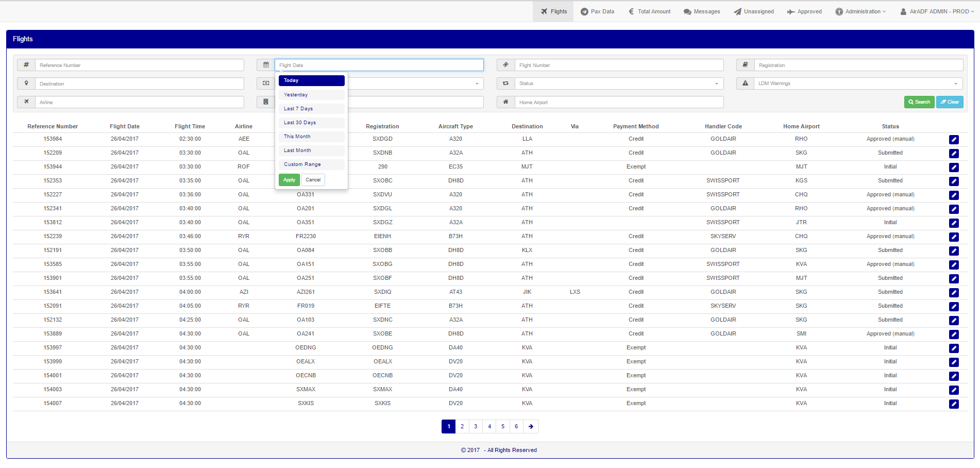Viewport: 980px width, 468px height.
Task: Pick Last Month date range
Action: coord(312,151)
